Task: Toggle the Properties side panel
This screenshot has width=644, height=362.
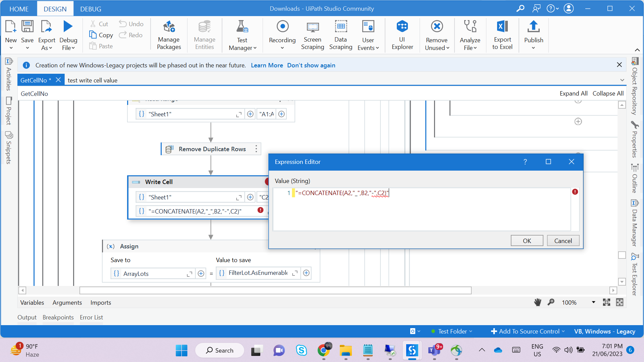Action: (635, 140)
